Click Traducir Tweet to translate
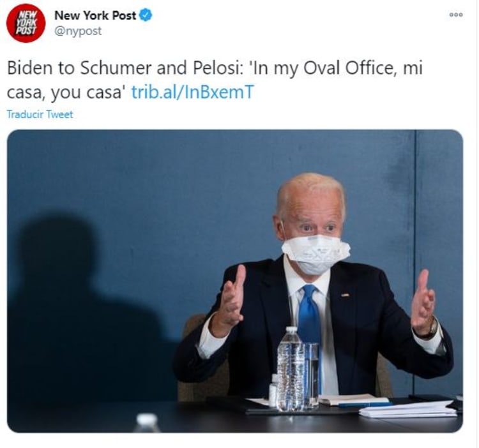Viewport: 479px width, 448px height. click(x=40, y=114)
